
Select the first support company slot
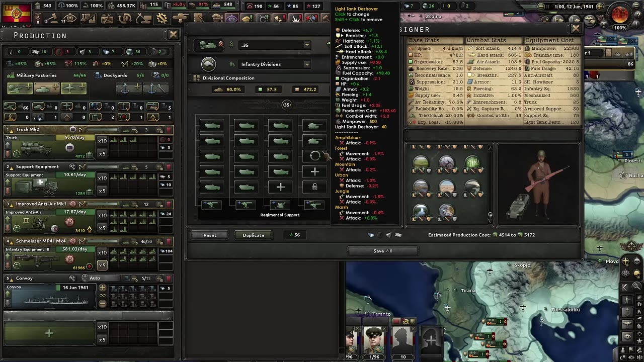[211, 205]
